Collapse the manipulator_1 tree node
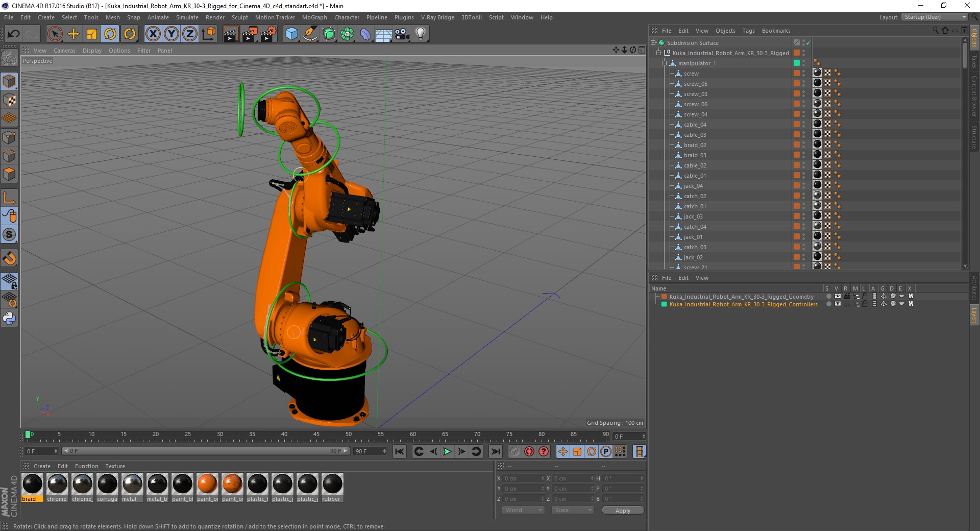Screen dimensions: 980x531 [665, 63]
